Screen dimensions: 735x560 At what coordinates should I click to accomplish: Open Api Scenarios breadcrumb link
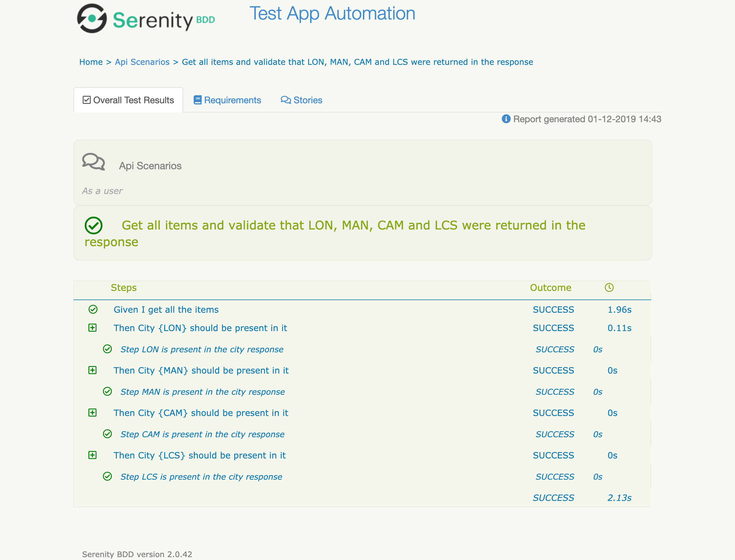pyautogui.click(x=142, y=62)
